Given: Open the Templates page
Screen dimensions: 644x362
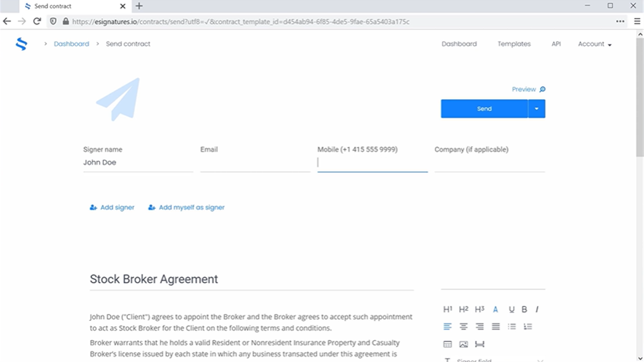Looking at the screenshot, I should (514, 44).
